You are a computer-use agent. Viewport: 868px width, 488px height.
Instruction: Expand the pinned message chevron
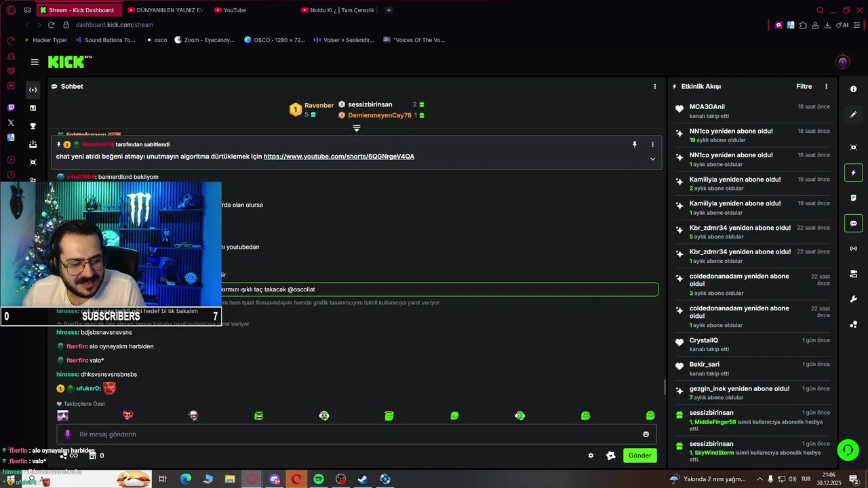652,159
